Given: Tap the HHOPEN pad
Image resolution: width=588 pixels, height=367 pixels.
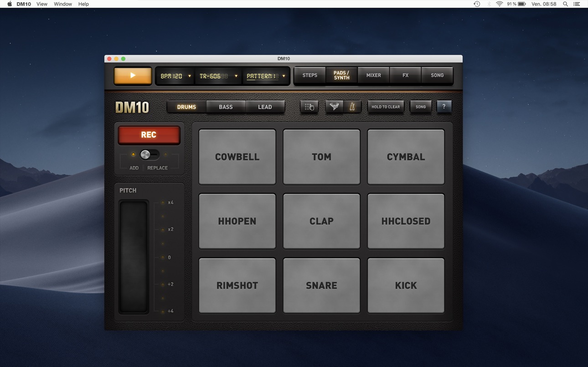Looking at the screenshot, I should [237, 221].
